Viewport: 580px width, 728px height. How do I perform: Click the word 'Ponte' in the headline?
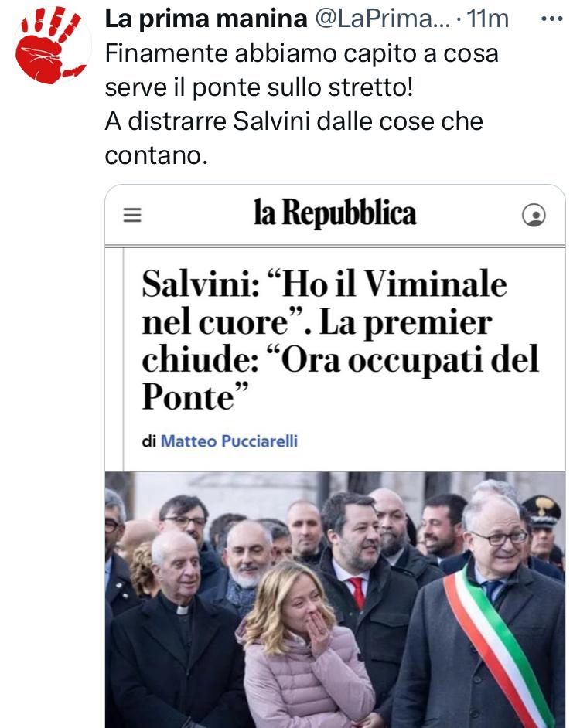(188, 397)
